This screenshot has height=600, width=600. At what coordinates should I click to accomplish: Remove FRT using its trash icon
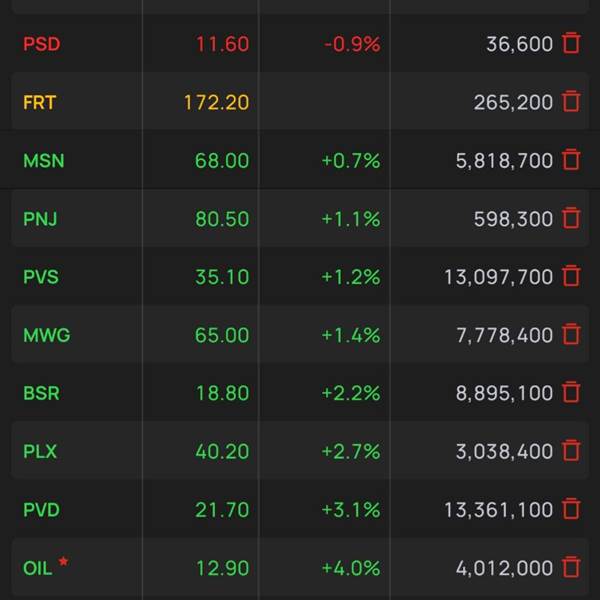(571, 101)
